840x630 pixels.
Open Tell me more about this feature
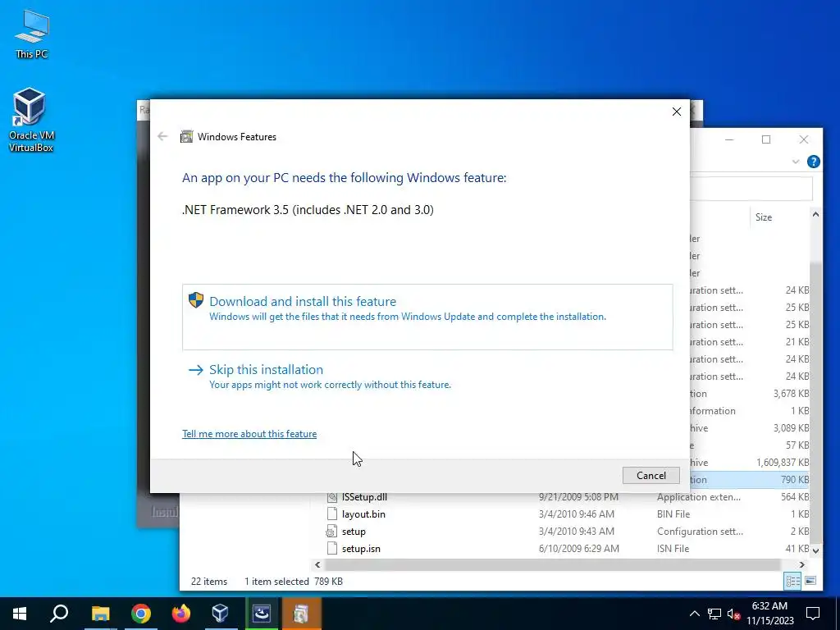249,434
